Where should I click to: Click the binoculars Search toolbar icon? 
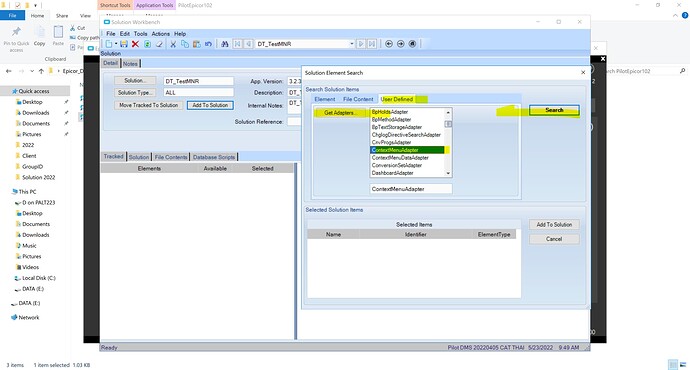[x=225, y=44]
